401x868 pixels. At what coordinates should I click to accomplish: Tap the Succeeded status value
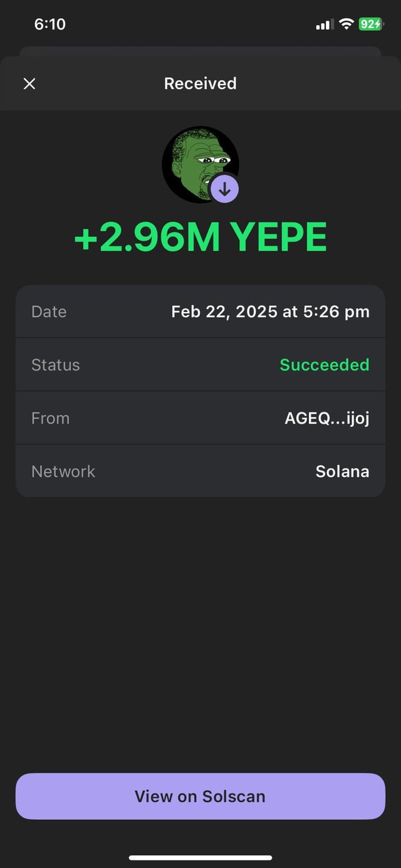(324, 365)
